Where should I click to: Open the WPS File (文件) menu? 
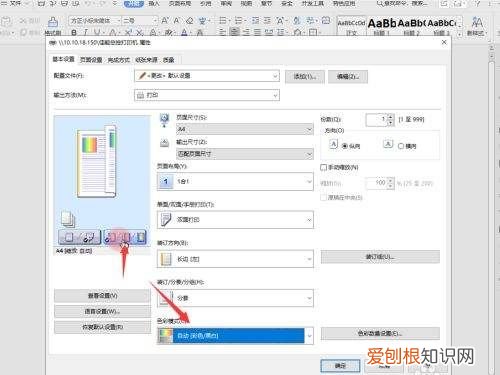15,4
